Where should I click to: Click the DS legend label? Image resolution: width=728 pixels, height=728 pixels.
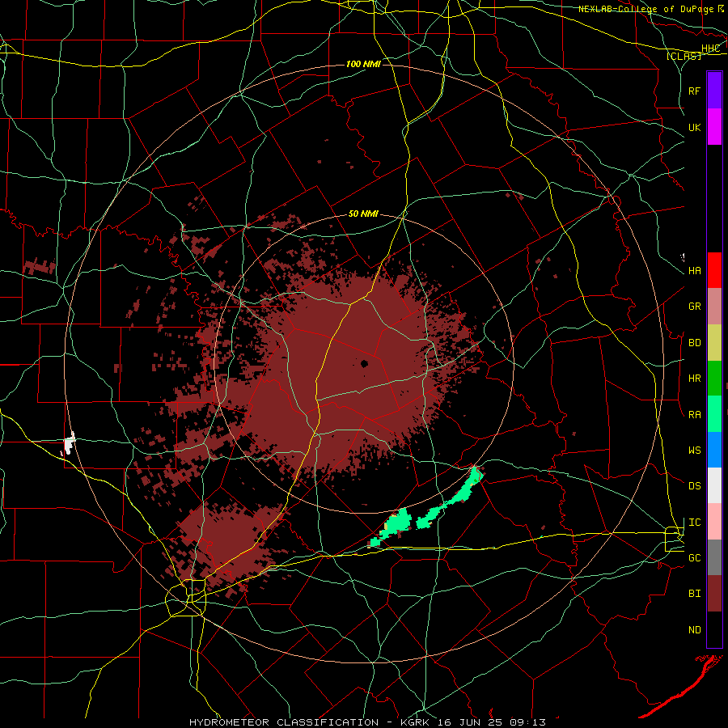point(695,486)
